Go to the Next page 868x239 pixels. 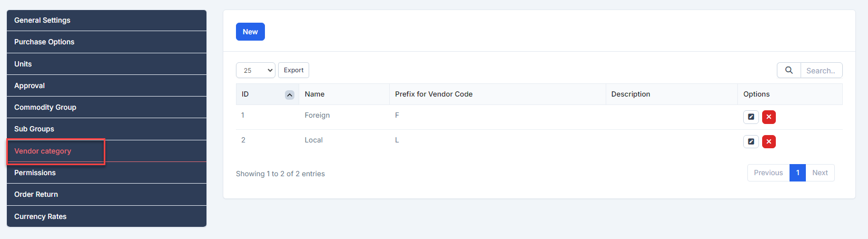coord(820,173)
